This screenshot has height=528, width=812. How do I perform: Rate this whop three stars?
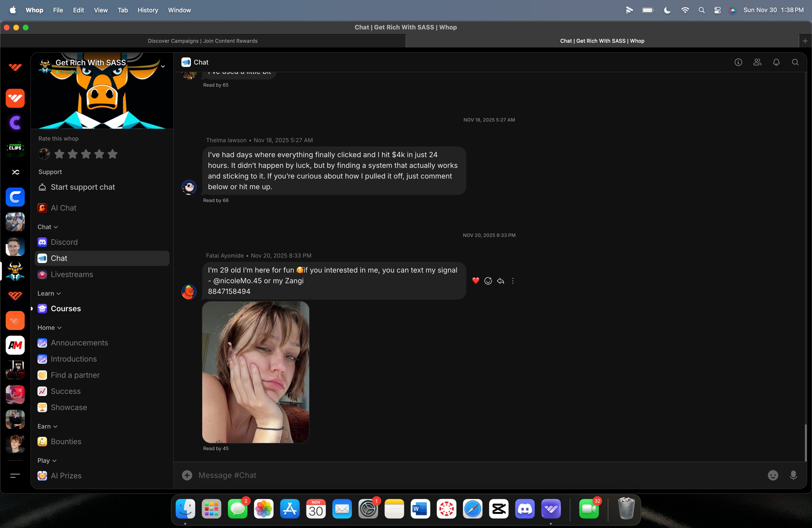(86, 154)
